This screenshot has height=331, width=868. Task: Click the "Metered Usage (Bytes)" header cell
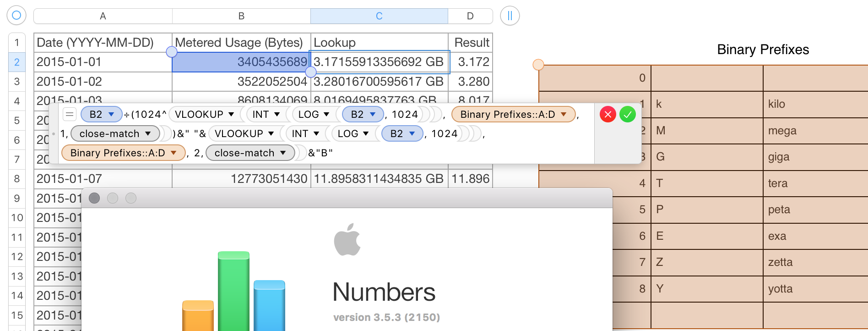pyautogui.click(x=241, y=43)
